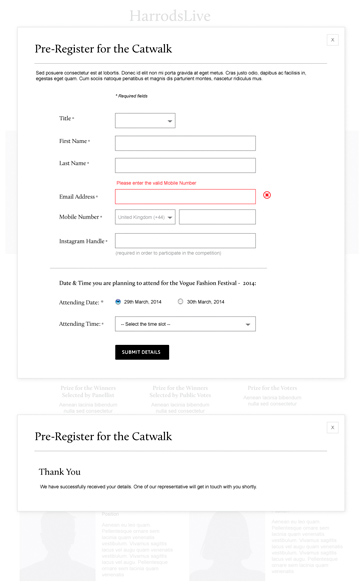Close the registration form dialog

point(332,40)
